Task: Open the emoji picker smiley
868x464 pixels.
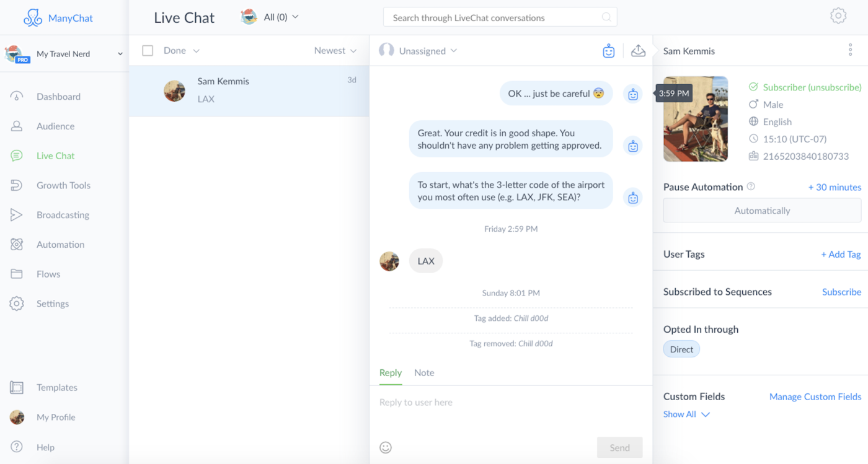Action: [x=386, y=447]
